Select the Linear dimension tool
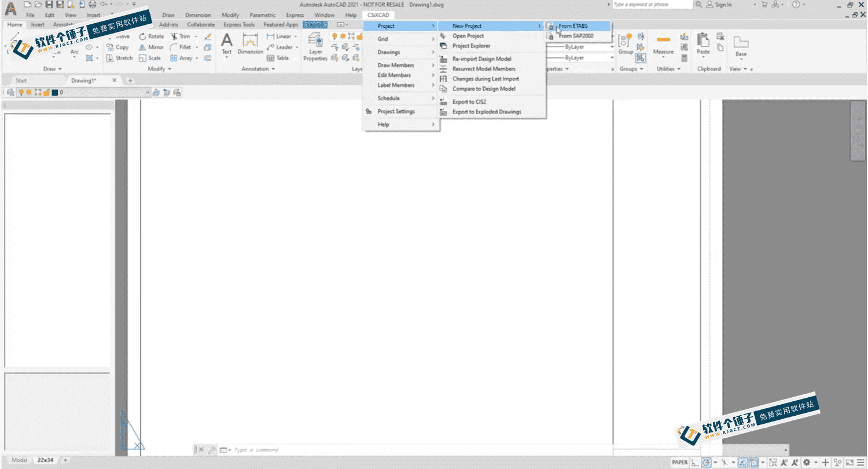This screenshot has width=868, height=469. (x=279, y=36)
